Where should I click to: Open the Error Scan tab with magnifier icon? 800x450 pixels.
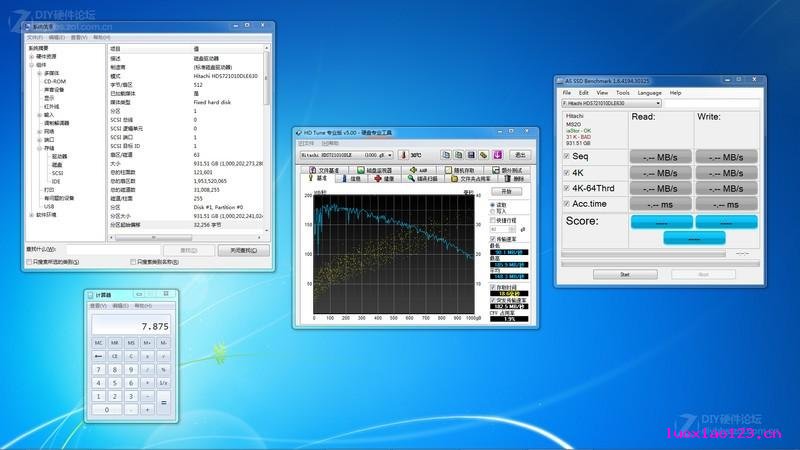coord(422,179)
